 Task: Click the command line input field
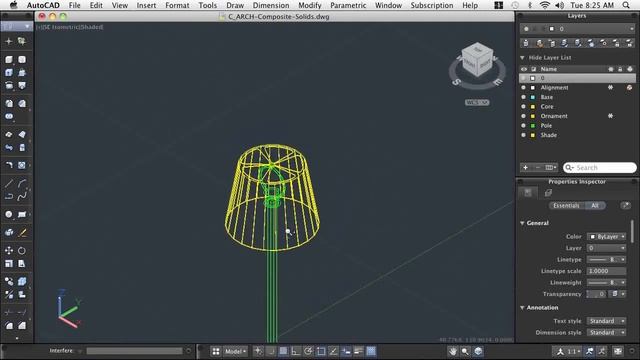pos(134,351)
